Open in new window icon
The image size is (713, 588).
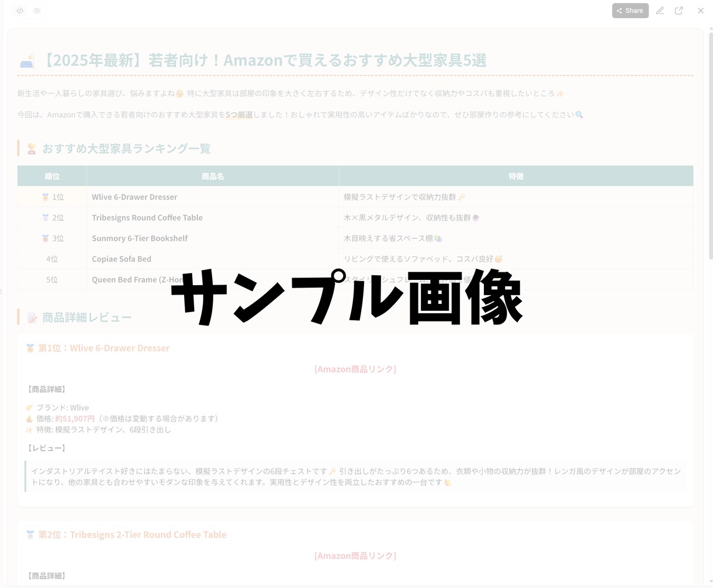pos(679,11)
